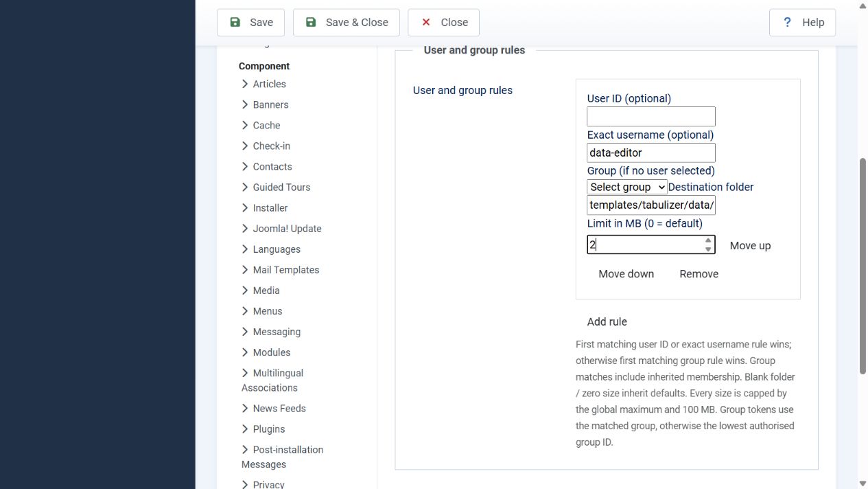
Task: Click the Exact username field with data-editor
Action: [x=651, y=152]
